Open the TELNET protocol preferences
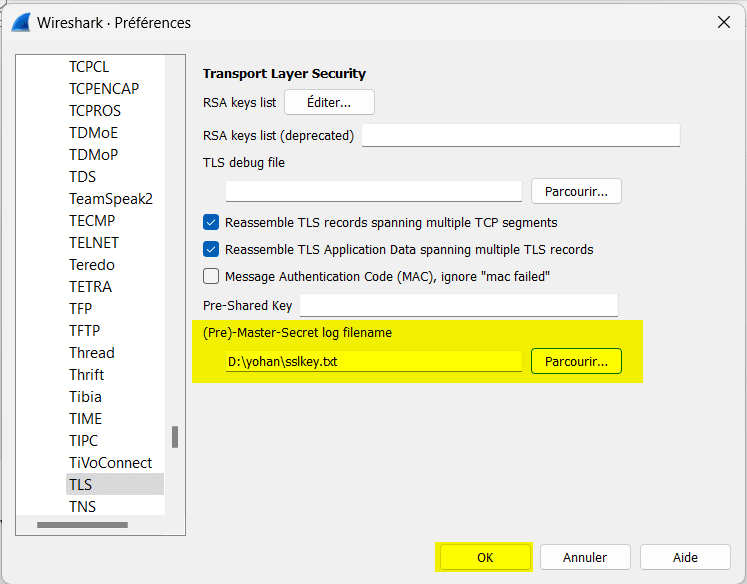 pyautogui.click(x=93, y=243)
